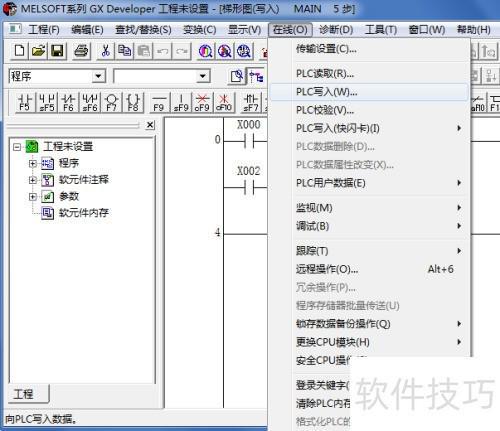Image resolution: width=500 pixels, height=431 pixels.
Task: Expand the 程序 tree node
Action: [x=32, y=163]
